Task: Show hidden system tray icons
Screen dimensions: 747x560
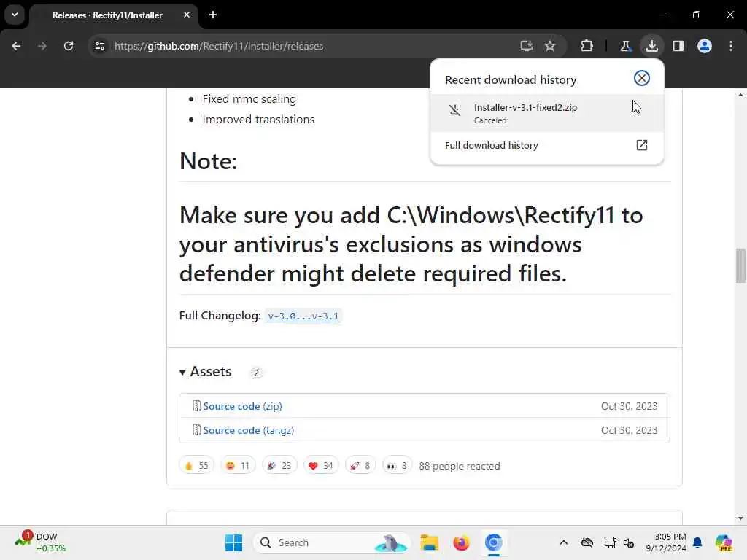Action: click(x=564, y=542)
